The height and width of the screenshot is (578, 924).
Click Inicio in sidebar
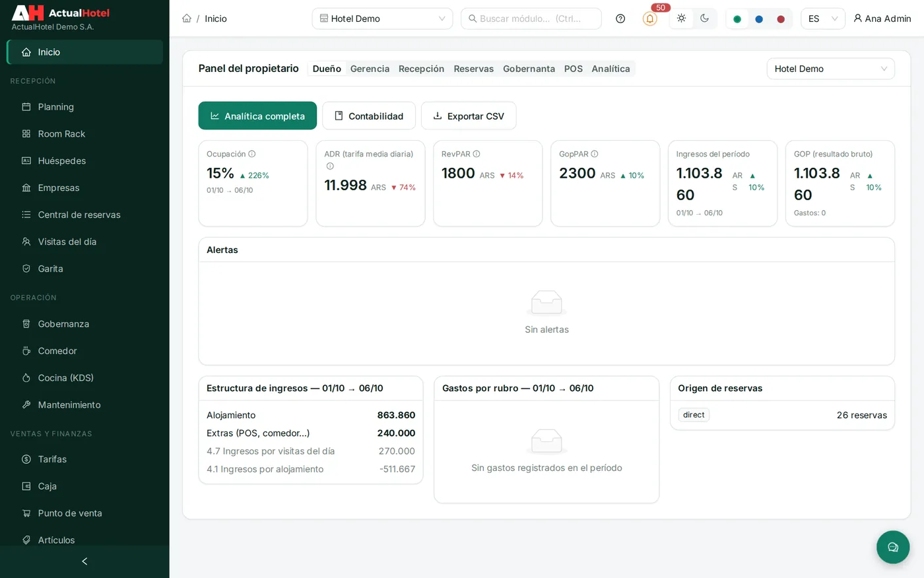[x=84, y=52]
